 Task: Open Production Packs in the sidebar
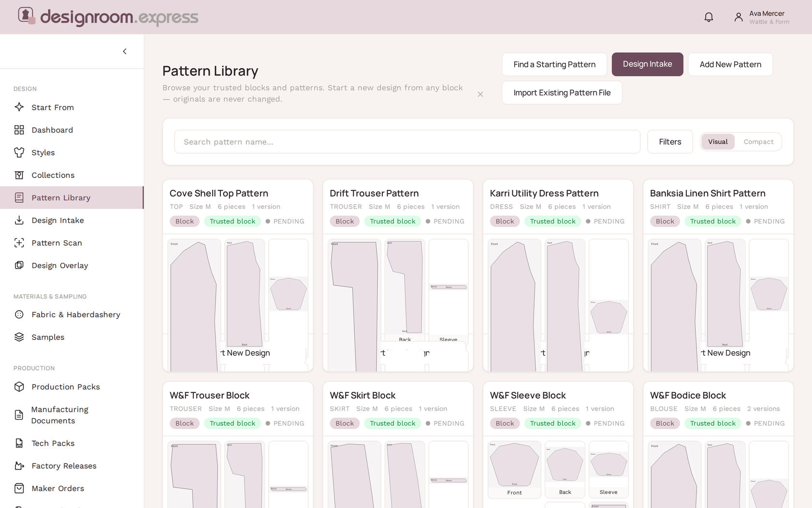(72, 387)
